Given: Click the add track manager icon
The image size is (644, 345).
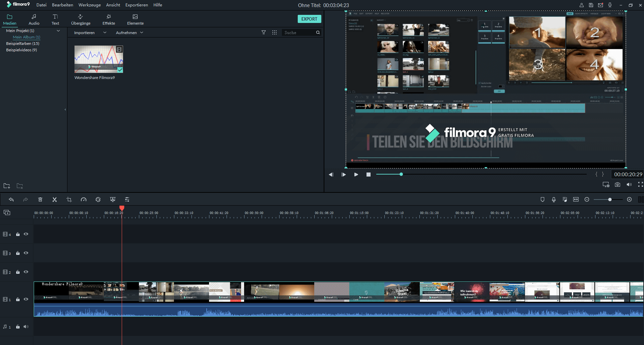Looking at the screenshot, I should pos(7,212).
